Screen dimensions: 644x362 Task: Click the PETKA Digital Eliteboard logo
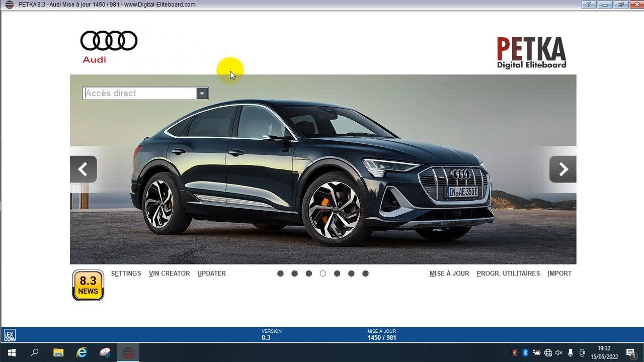[x=531, y=53]
